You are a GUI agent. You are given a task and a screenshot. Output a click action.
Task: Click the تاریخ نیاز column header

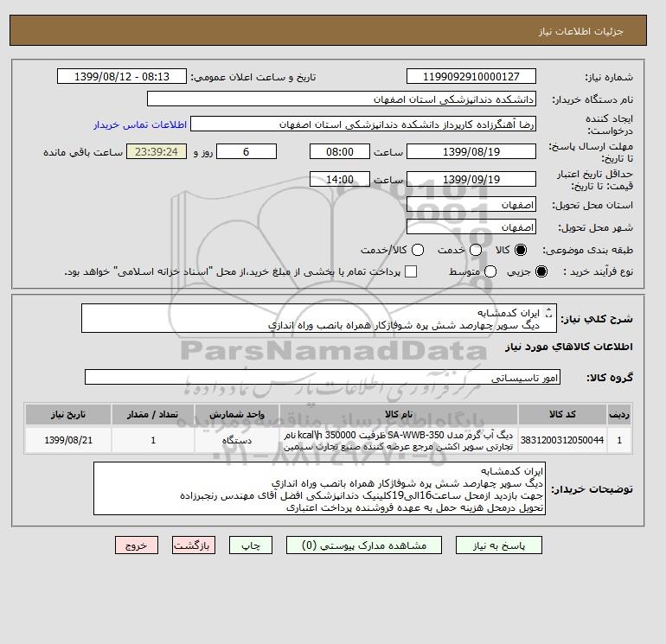pyautogui.click(x=68, y=414)
